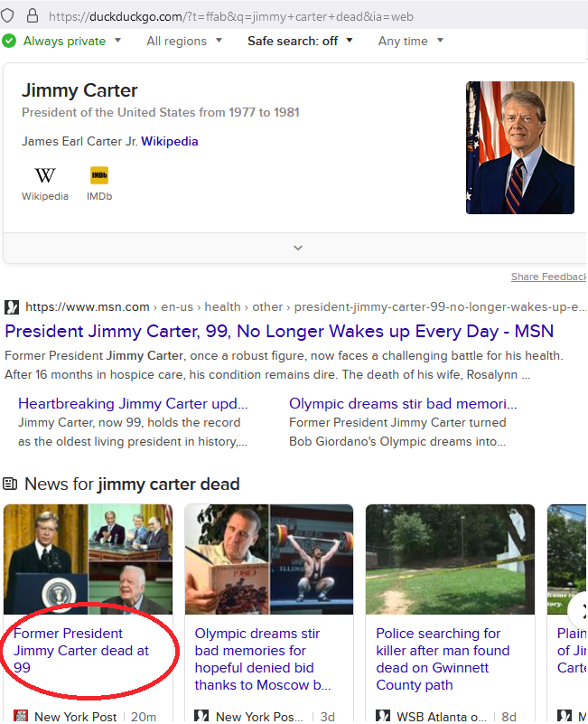Open the IMDb icon link
Screen dimensions: 588x724
[99, 175]
